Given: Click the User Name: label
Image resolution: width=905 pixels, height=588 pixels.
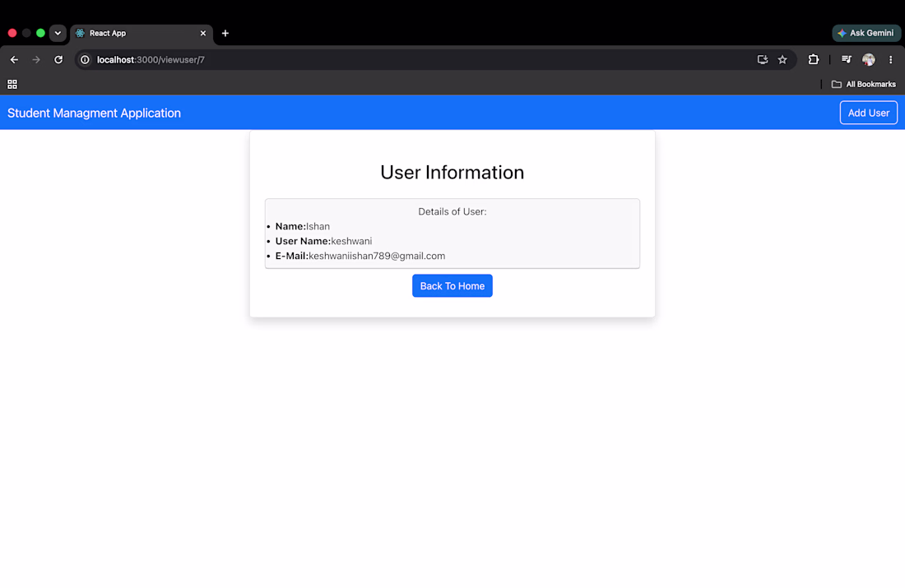Looking at the screenshot, I should 303,241.
